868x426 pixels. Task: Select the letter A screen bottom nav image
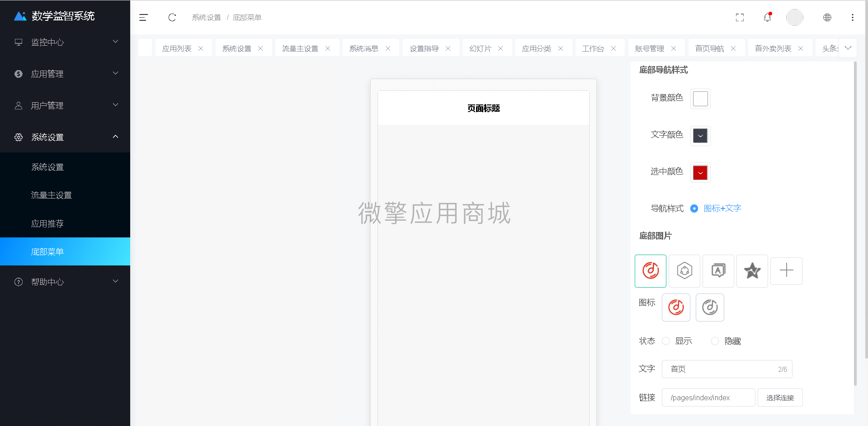point(718,271)
